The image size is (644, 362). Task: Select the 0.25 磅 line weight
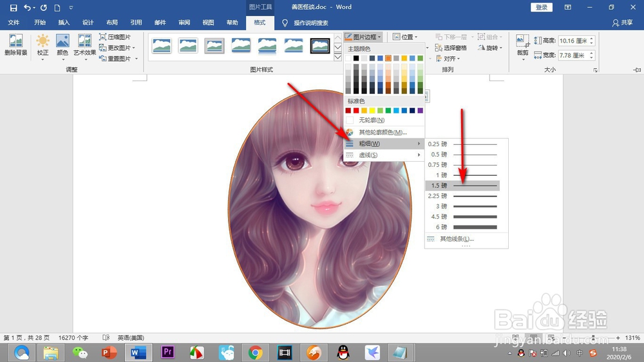tap(462, 144)
